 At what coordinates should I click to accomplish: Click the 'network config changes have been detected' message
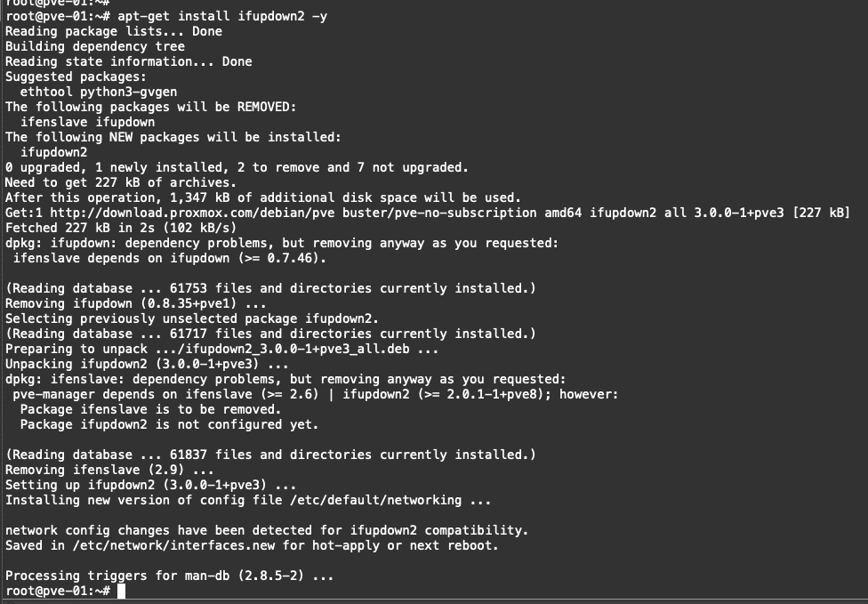click(267, 530)
